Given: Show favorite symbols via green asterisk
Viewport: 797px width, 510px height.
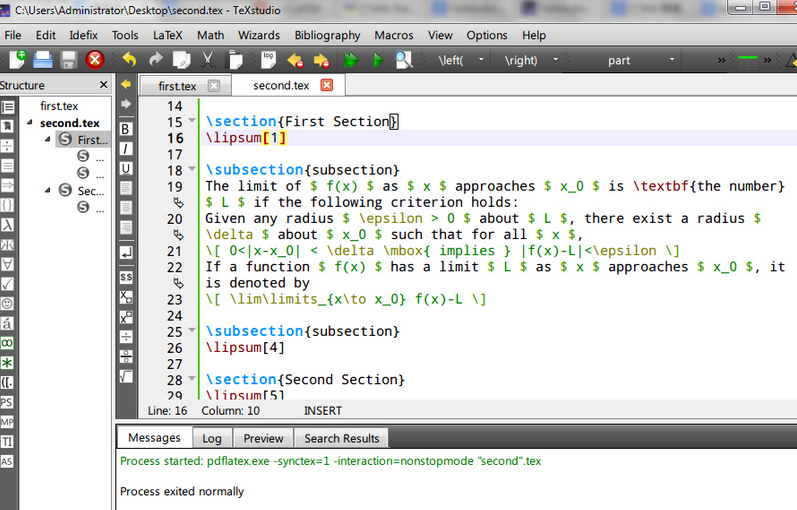Looking at the screenshot, I should (x=7, y=363).
